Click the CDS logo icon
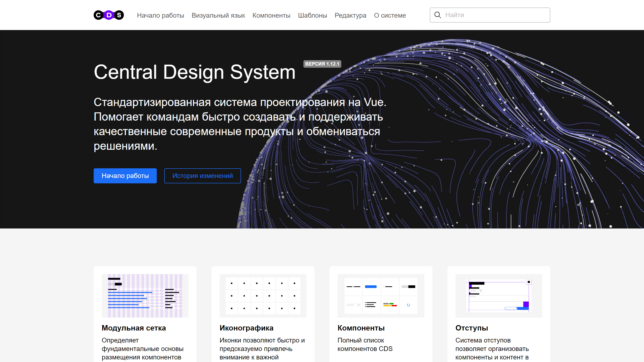This screenshot has width=644, height=362. pos(109,15)
